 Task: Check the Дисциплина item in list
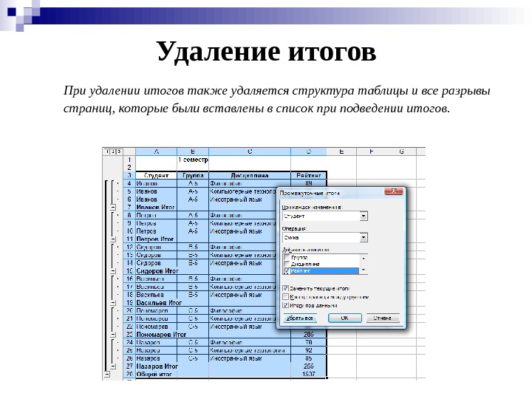coord(287,264)
